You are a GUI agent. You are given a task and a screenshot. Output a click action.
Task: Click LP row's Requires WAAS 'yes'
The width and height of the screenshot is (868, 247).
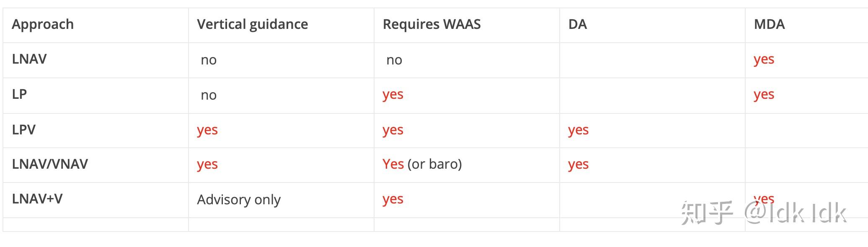[393, 95]
